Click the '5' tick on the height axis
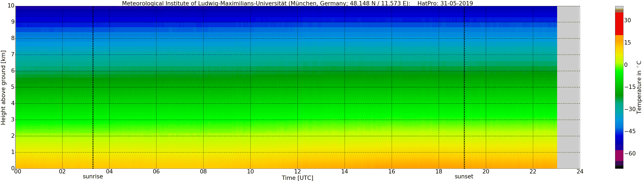 coord(13,87)
